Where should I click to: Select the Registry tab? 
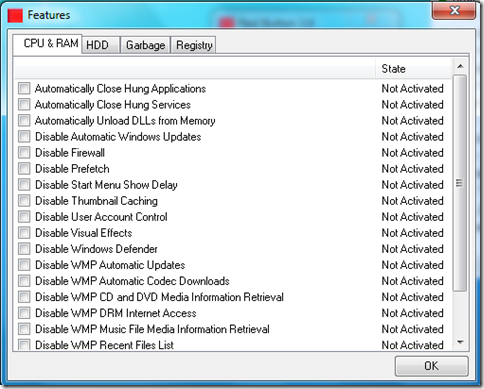point(194,45)
